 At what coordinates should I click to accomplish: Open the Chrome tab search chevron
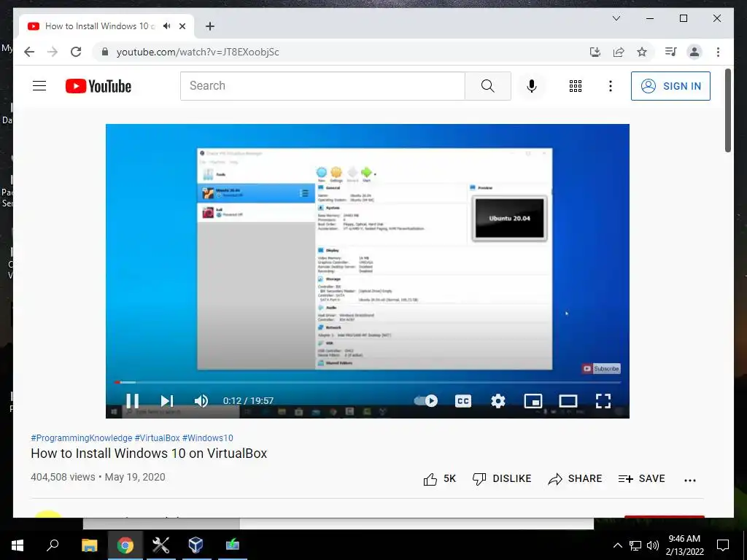click(616, 18)
